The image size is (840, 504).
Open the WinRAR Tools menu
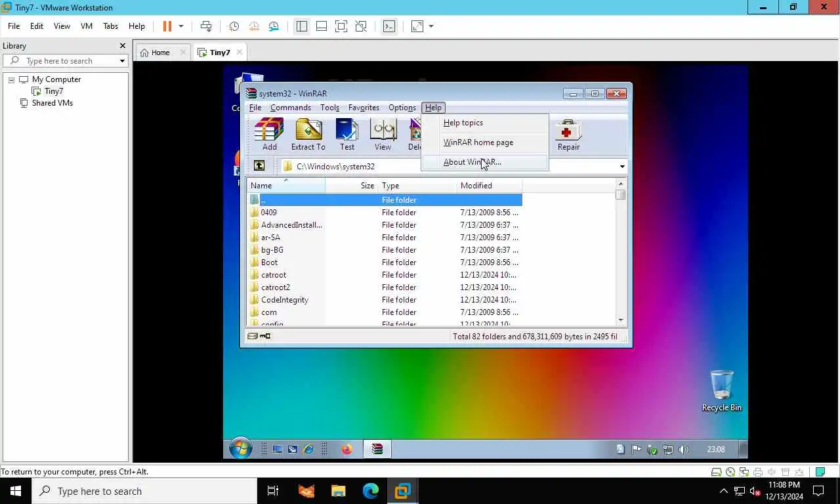tap(329, 108)
